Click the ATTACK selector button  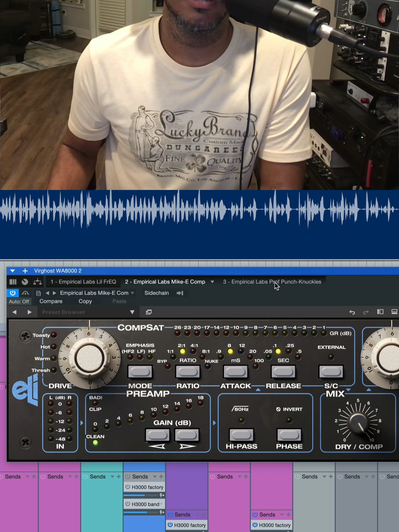pyautogui.click(x=236, y=372)
